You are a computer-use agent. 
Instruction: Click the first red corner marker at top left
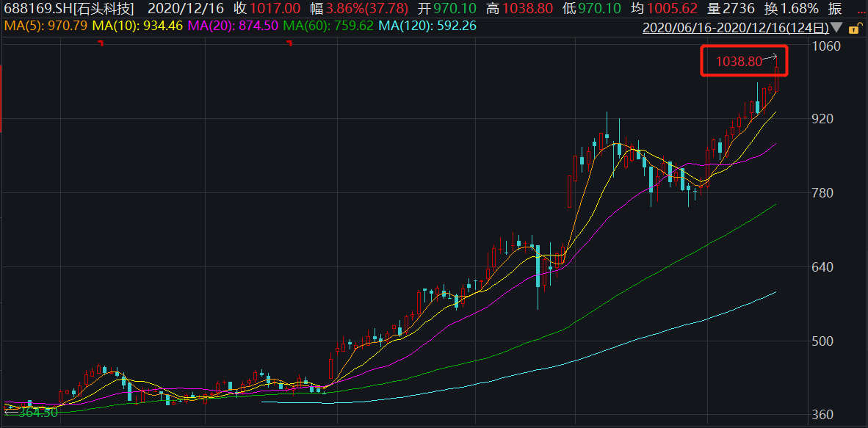(101, 44)
